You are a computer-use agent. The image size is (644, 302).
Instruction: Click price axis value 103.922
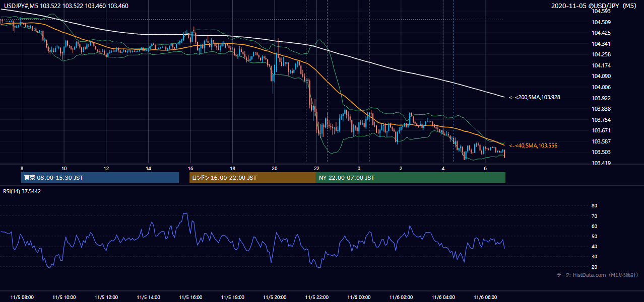coord(601,98)
